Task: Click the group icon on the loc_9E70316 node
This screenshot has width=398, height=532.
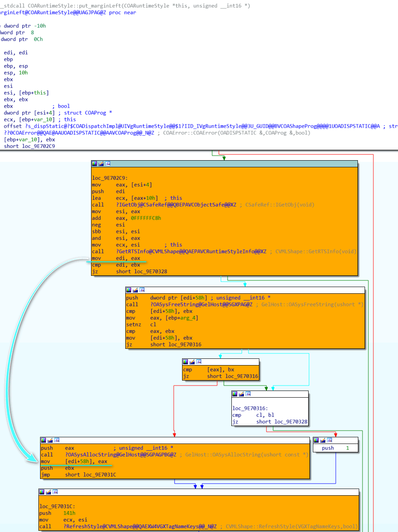Action: coord(248,394)
